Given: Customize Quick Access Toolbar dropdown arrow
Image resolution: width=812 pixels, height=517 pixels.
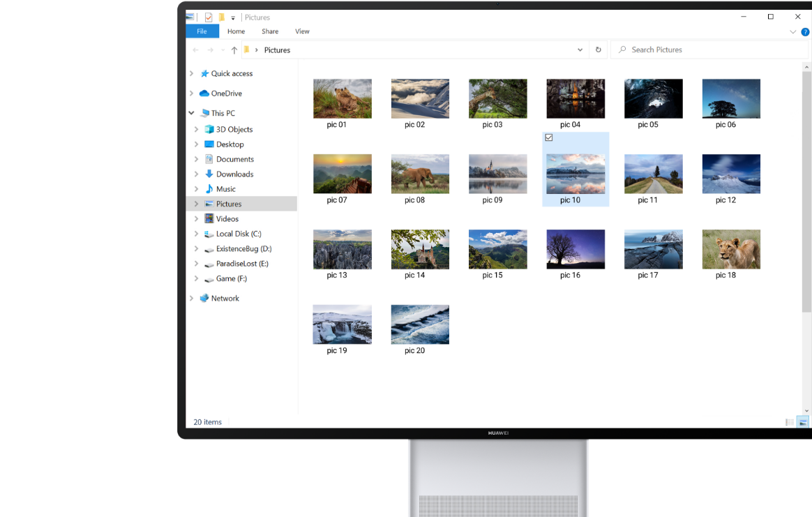Looking at the screenshot, I should pos(233,18).
